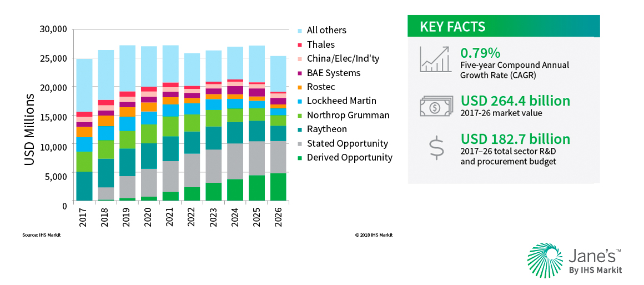Click the China/Elec/Ind'ty legend swatch
The height and width of the screenshot is (285, 644).
pos(300,59)
